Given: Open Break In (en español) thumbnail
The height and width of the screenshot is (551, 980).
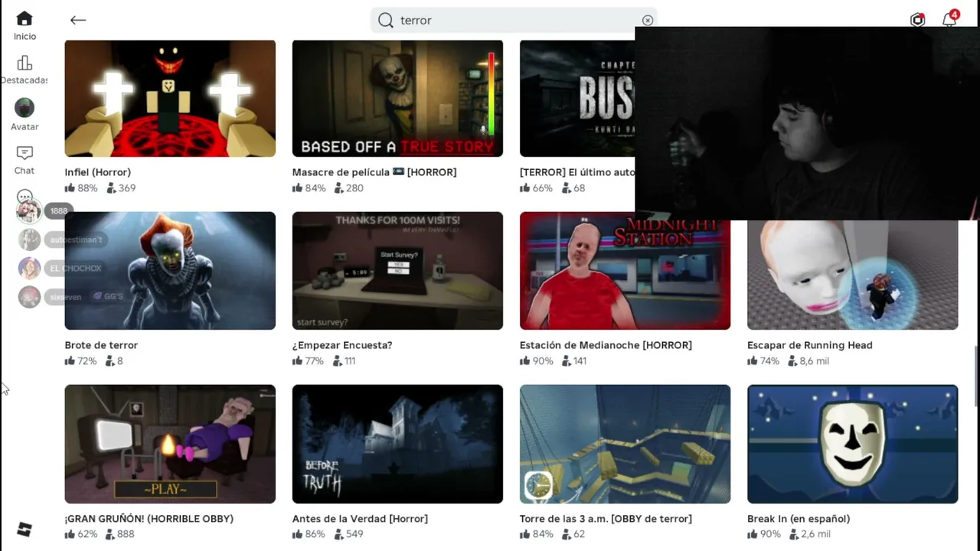Looking at the screenshot, I should click(x=852, y=444).
